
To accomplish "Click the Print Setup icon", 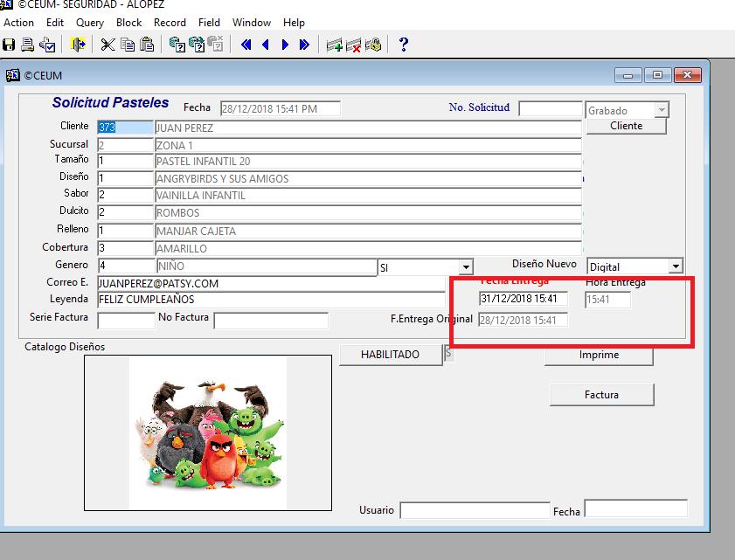I will pos(47,45).
